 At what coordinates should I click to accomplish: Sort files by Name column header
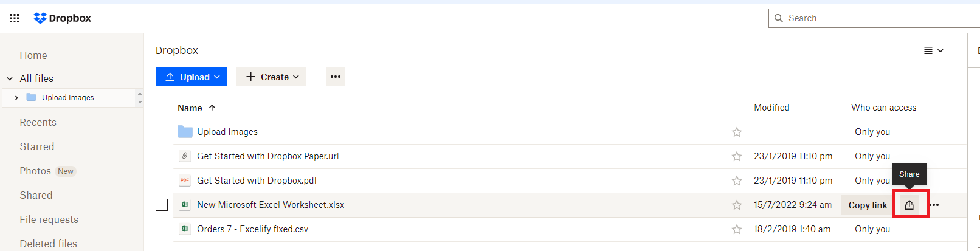point(190,108)
